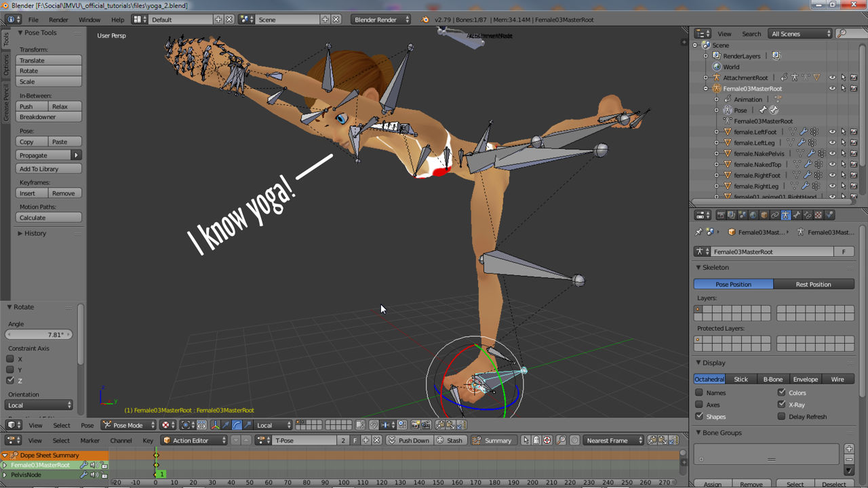Click the Add To Library button
This screenshot has width=868, height=488.
(x=49, y=169)
